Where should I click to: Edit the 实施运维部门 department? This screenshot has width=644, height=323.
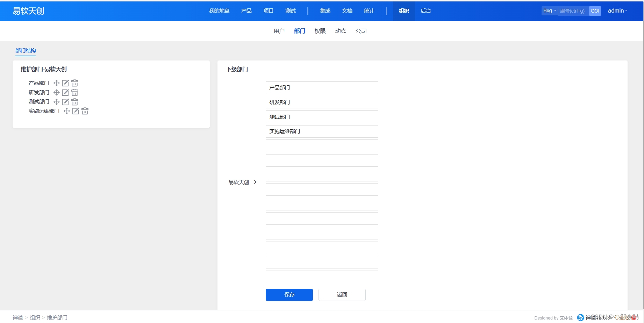[76, 111]
